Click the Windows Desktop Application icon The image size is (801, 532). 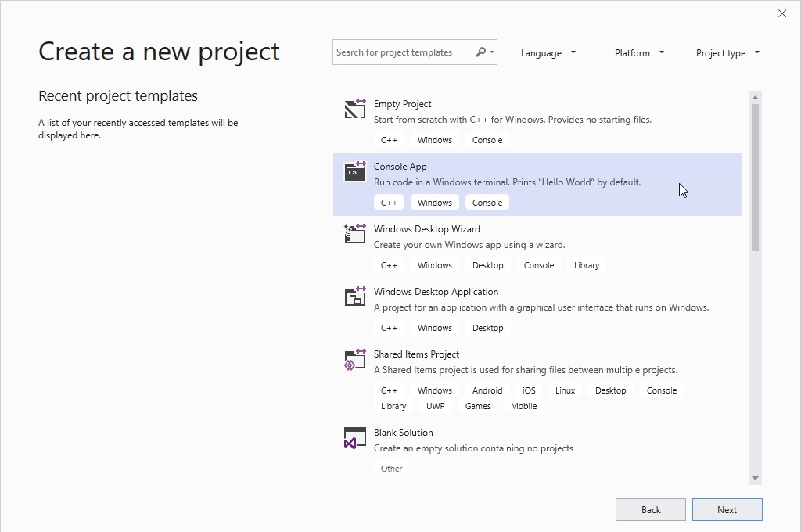(355, 297)
